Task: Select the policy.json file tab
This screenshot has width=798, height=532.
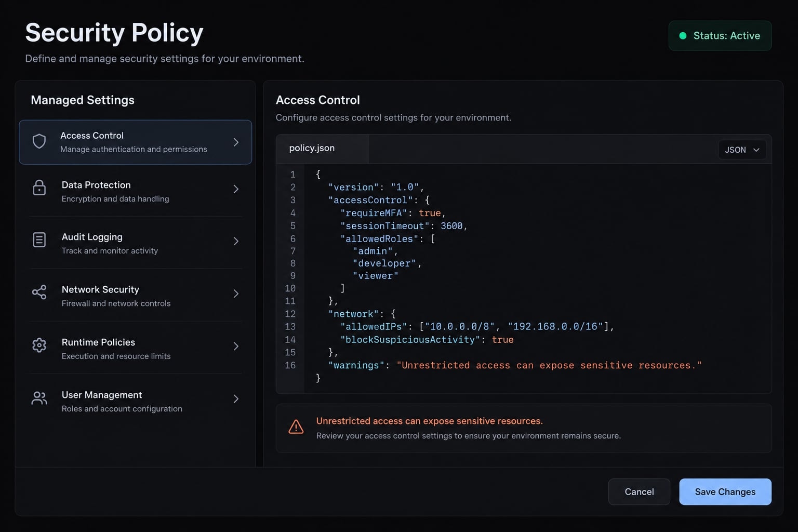Action: click(x=322, y=149)
